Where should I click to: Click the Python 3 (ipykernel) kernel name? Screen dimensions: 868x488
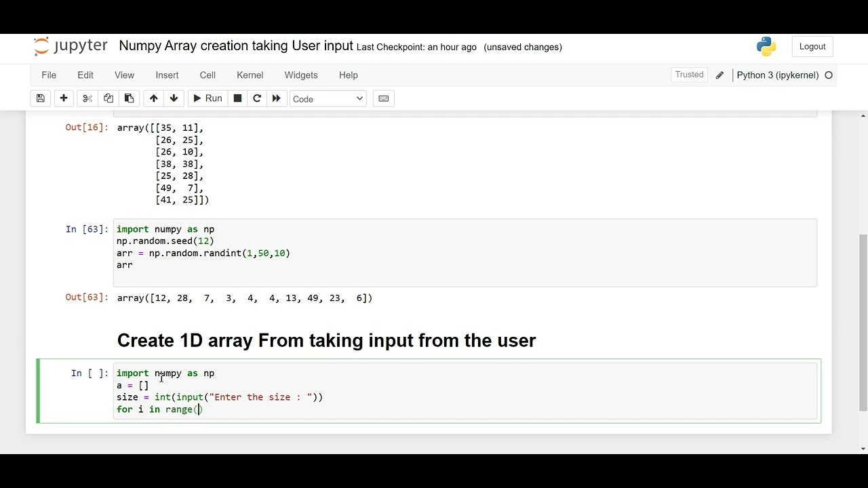[x=778, y=75]
